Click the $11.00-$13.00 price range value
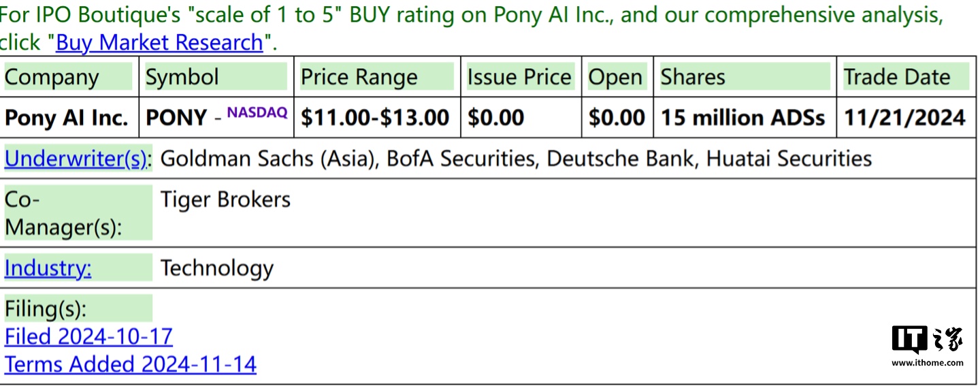 click(x=375, y=118)
